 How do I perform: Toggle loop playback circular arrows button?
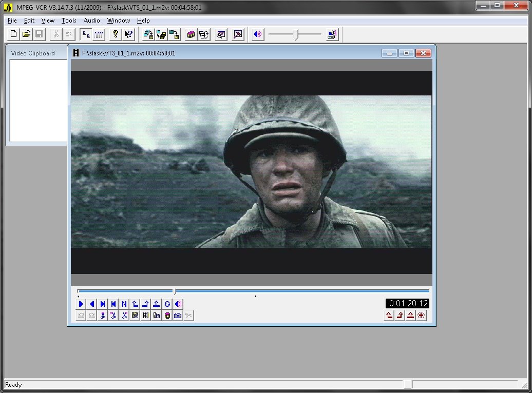167,304
